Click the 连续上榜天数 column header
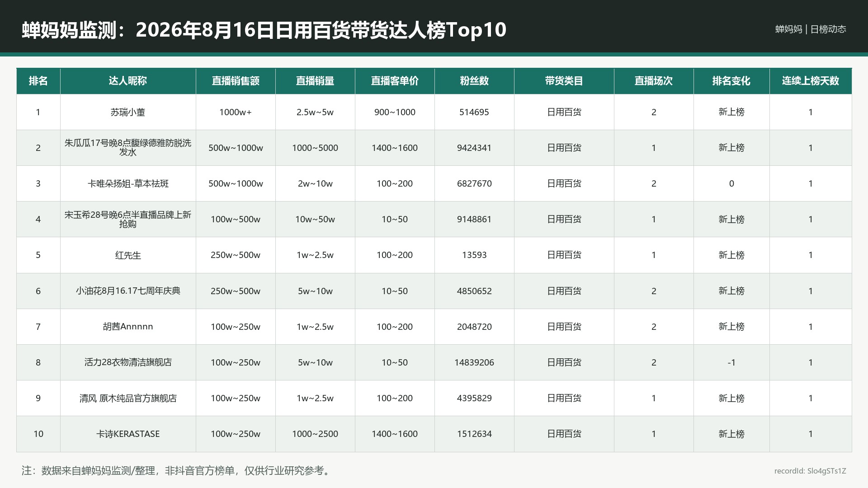 click(811, 81)
